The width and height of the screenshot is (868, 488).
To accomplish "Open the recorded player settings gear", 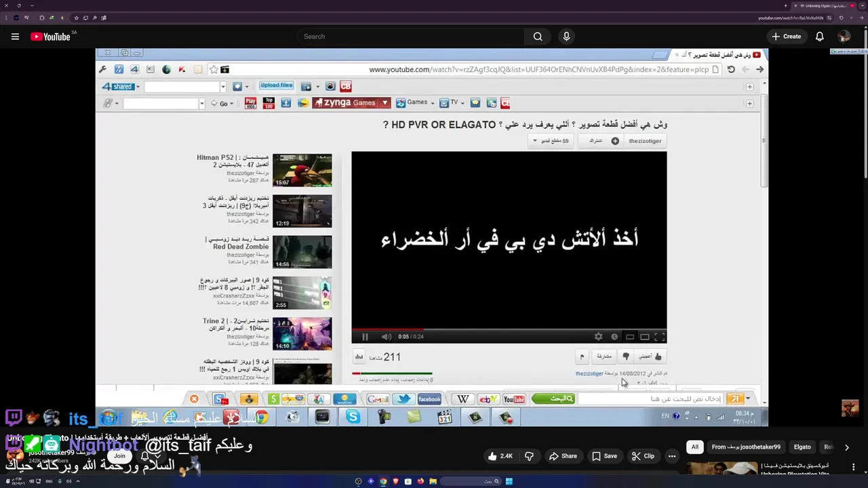I will pos(598,337).
